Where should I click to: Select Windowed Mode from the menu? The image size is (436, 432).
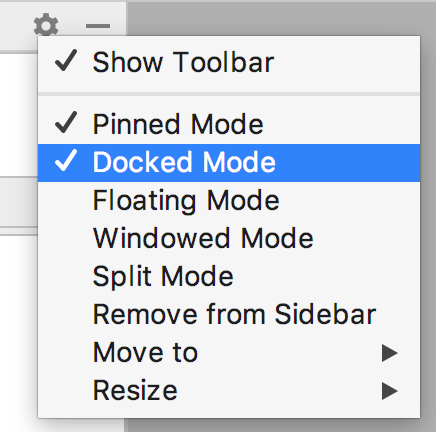[229, 239]
